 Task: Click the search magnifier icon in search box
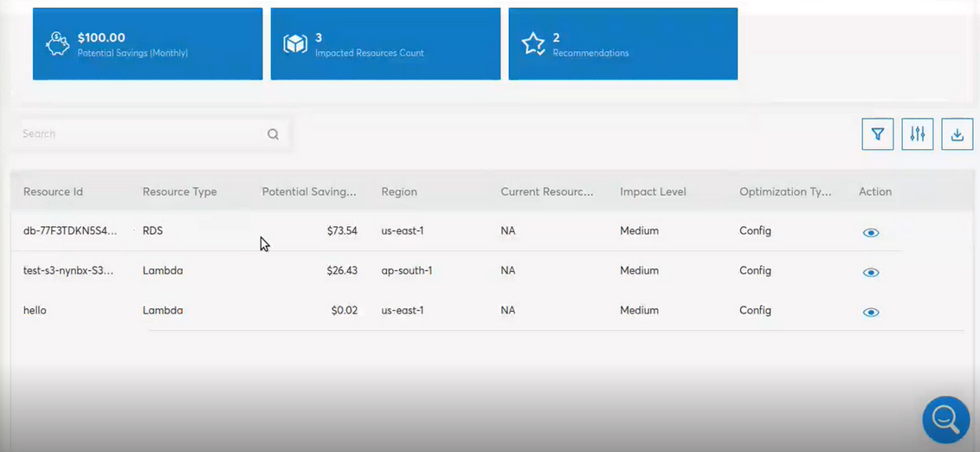click(x=273, y=134)
